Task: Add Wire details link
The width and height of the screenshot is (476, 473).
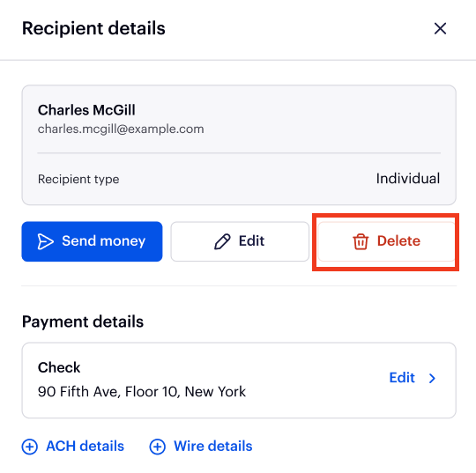Action: point(201,447)
